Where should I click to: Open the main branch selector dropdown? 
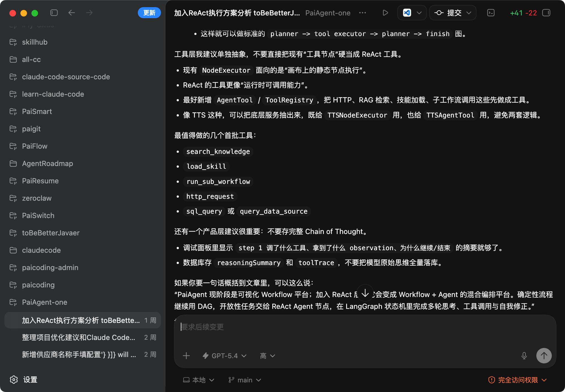245,380
